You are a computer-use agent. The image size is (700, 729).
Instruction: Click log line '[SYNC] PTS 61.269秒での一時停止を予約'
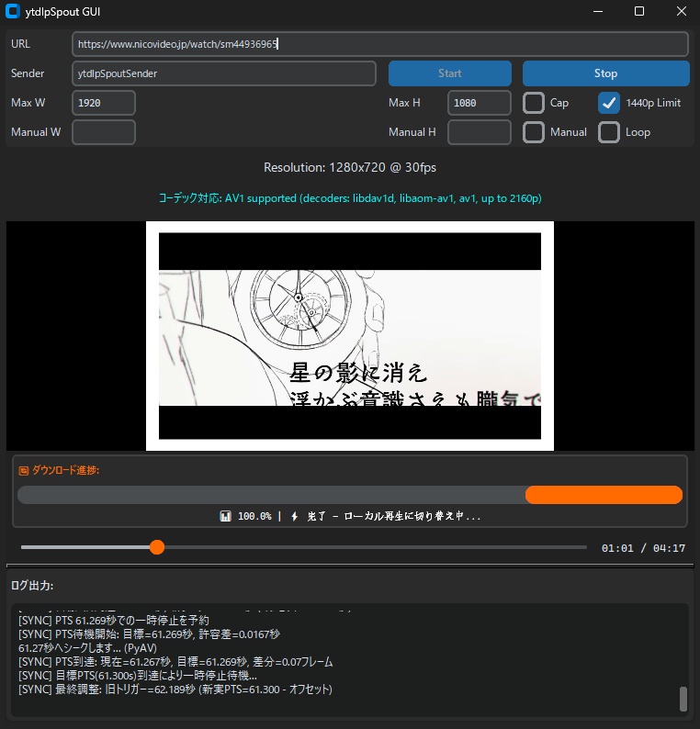(x=114, y=621)
